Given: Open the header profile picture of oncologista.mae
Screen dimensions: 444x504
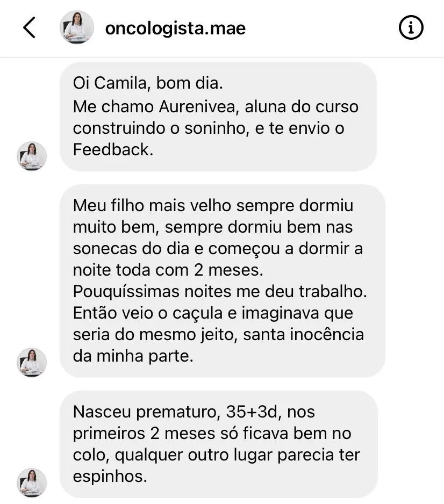Looking at the screenshot, I should click(77, 27).
